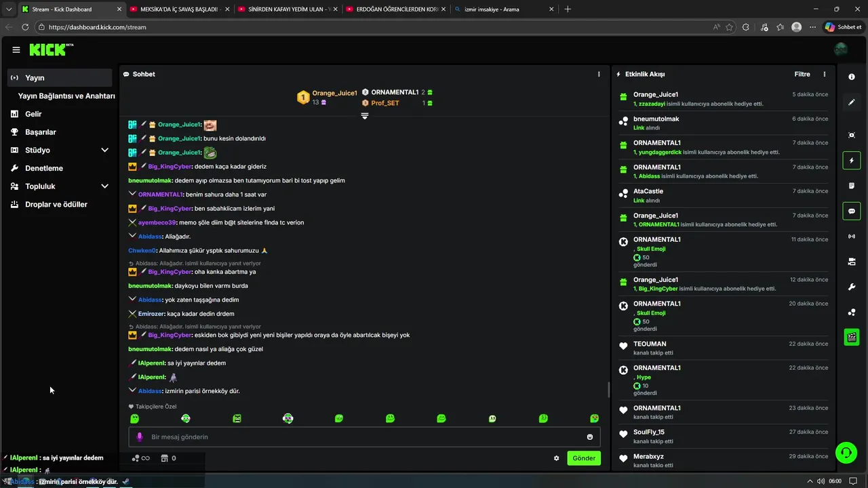Expand the gifters leaderboard arrow
This screenshot has width=868, height=488.
click(365, 116)
